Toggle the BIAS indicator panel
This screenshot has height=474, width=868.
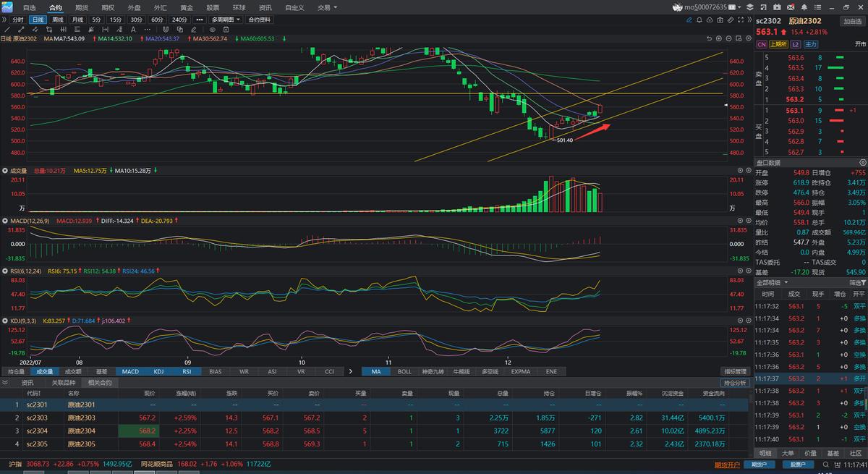point(215,371)
